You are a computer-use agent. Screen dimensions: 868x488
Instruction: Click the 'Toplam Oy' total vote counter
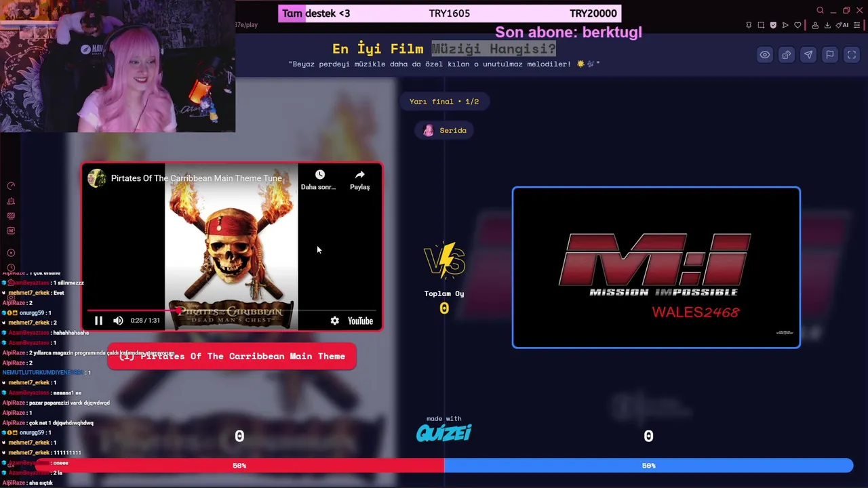point(444,302)
